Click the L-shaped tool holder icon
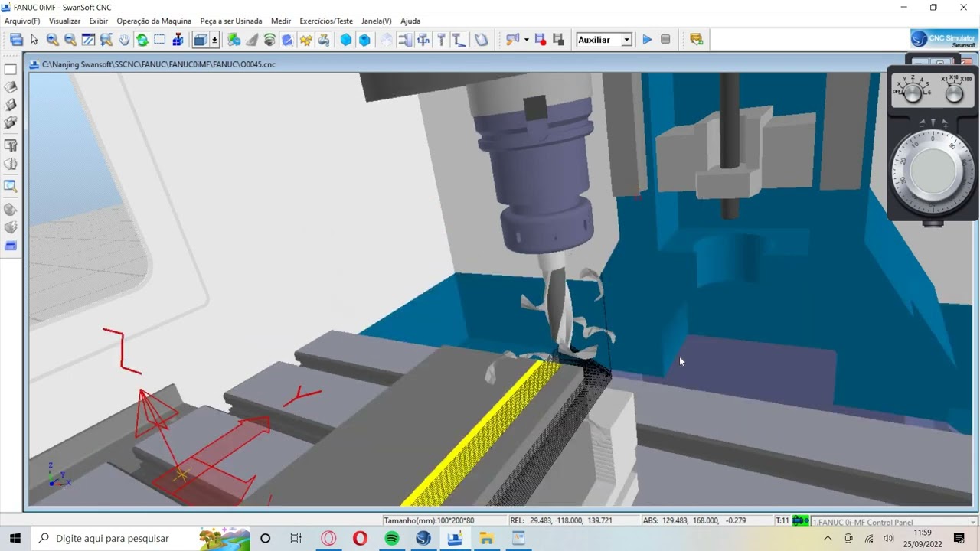 click(x=459, y=40)
